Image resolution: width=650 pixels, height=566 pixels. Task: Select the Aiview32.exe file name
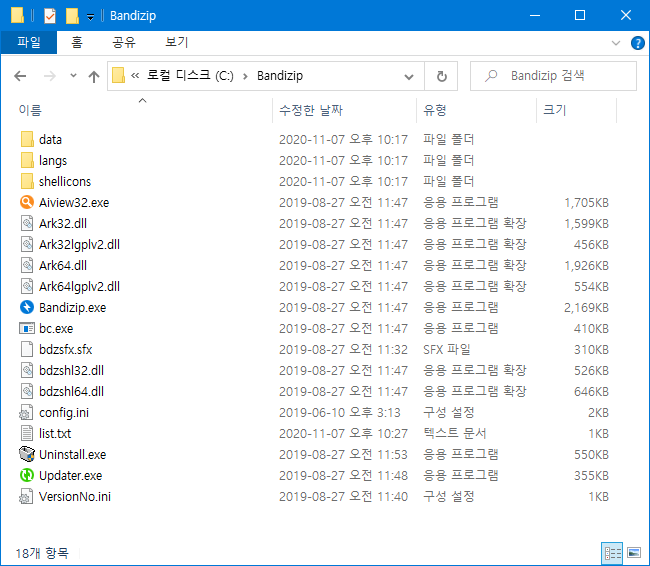click(74, 203)
